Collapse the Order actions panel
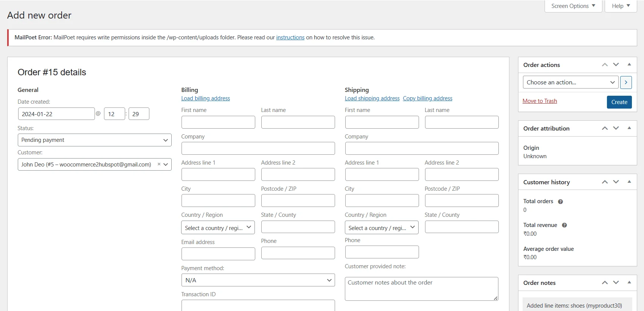The image size is (644, 311). 629,65
